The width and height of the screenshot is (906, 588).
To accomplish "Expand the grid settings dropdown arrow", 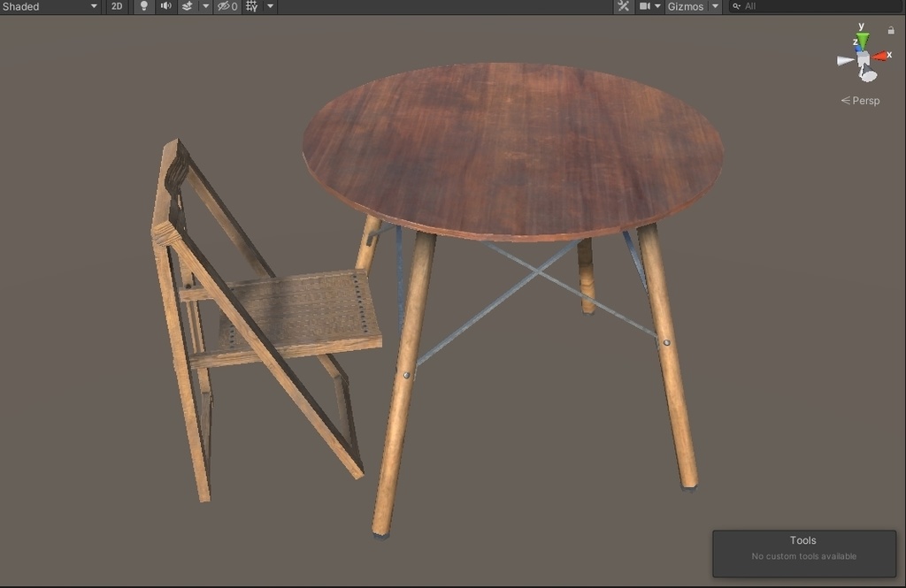I will [268, 6].
